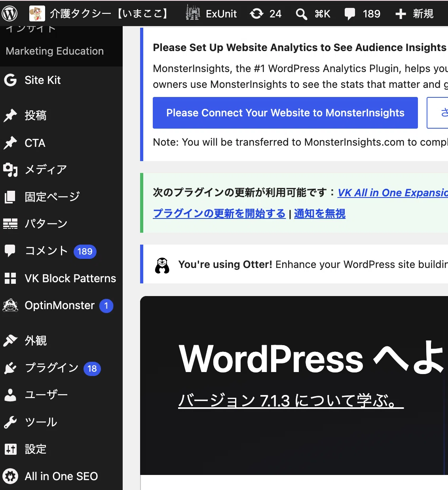Click the plug icon beside プラグイン
The height and width of the screenshot is (490, 448).
click(10, 368)
